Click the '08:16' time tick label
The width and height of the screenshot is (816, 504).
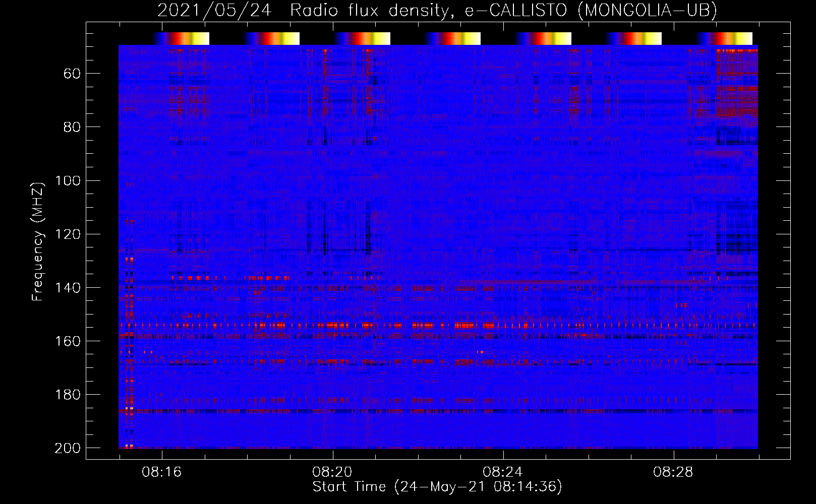[162, 472]
